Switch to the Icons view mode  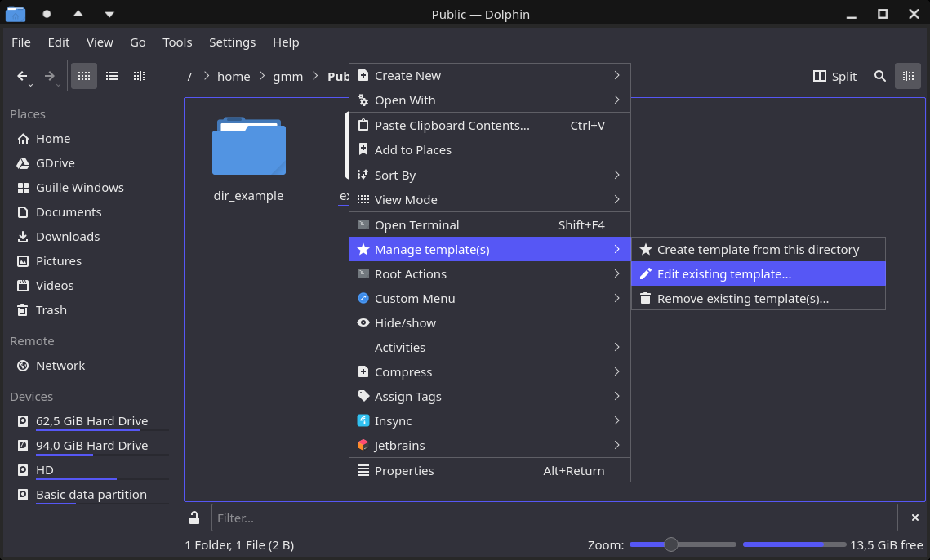(x=84, y=76)
